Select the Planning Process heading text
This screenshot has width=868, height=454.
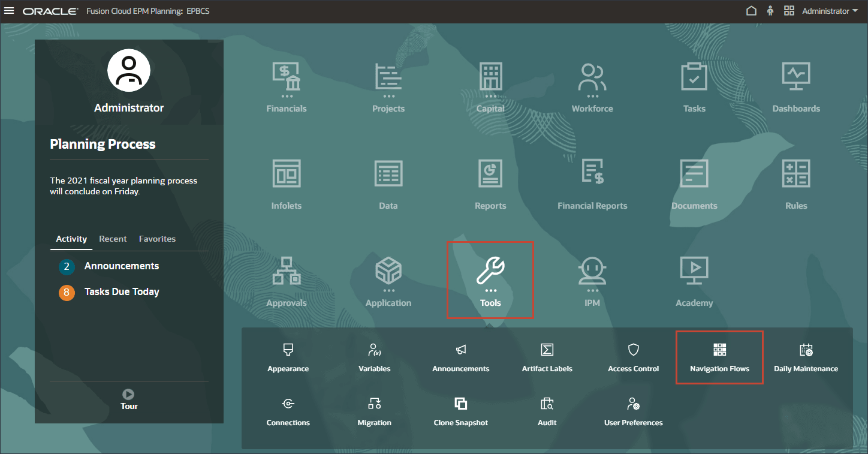click(103, 144)
